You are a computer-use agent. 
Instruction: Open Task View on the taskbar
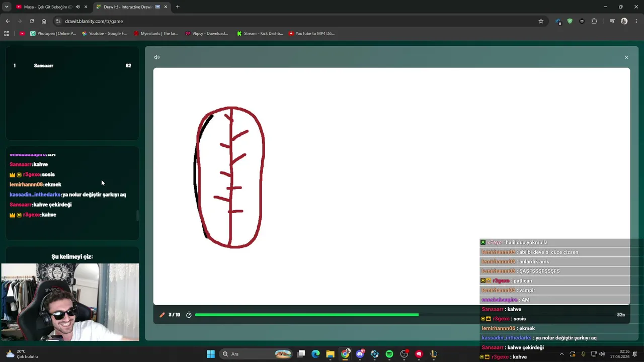click(x=301, y=354)
